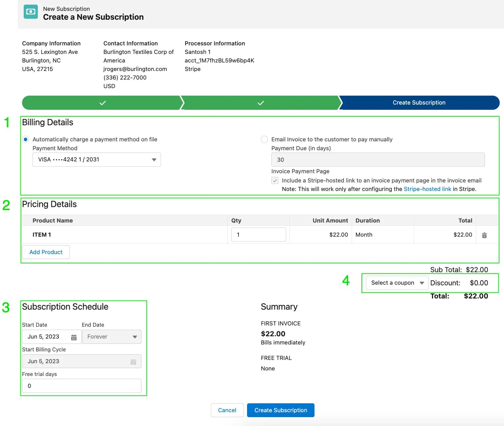Click the Bills immediately text

(283, 343)
